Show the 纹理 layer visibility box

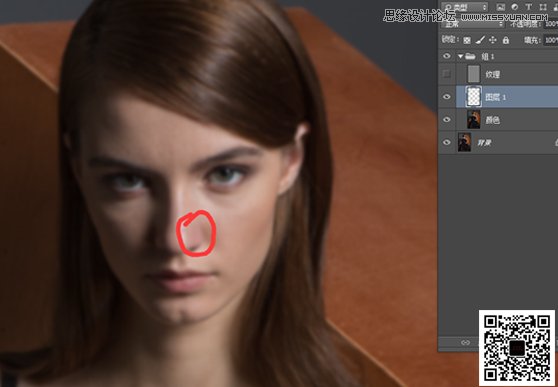coord(447,74)
